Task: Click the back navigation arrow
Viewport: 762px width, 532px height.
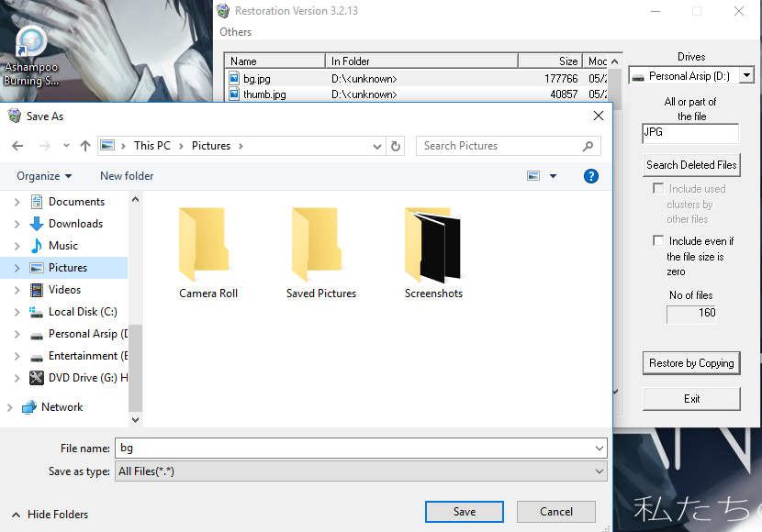Action: click(16, 145)
